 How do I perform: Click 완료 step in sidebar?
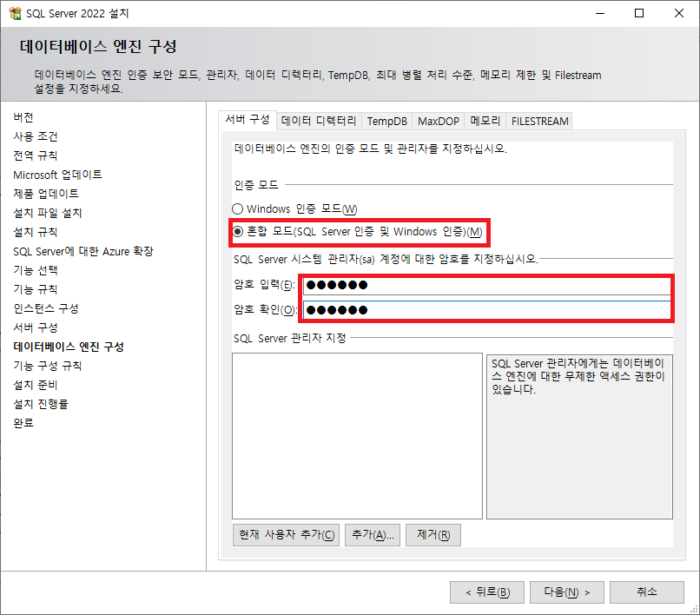tap(23, 423)
